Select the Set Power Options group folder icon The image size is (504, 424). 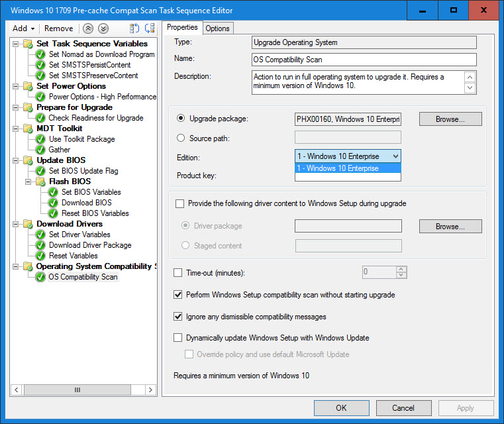click(x=28, y=86)
